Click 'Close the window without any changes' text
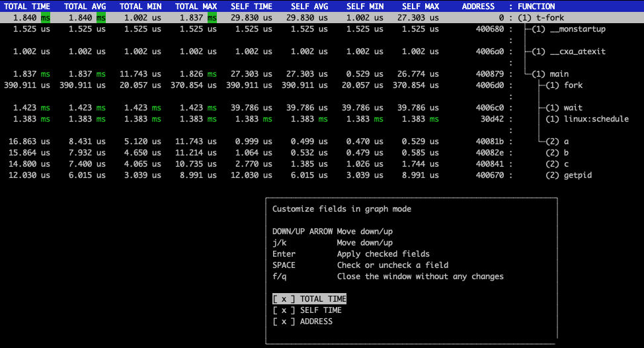This screenshot has width=644, height=348. [420, 276]
